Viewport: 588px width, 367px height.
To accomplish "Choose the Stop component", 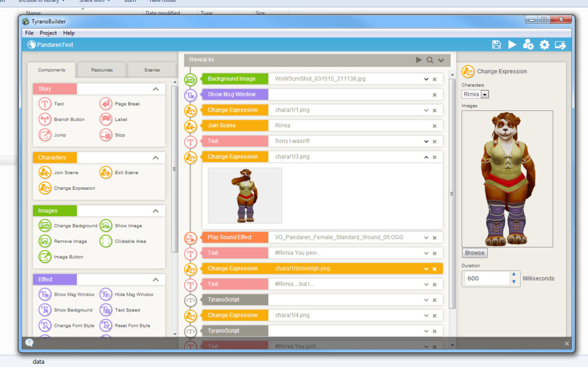I will coord(113,135).
